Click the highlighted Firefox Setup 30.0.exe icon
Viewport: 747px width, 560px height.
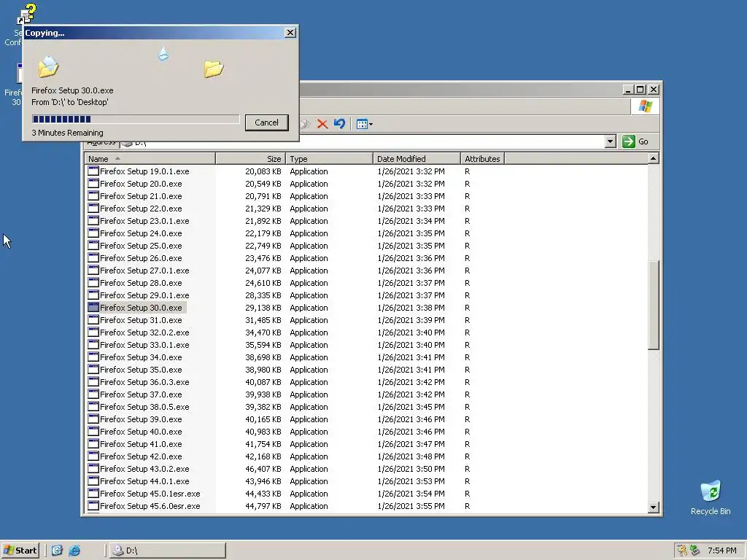click(x=93, y=307)
